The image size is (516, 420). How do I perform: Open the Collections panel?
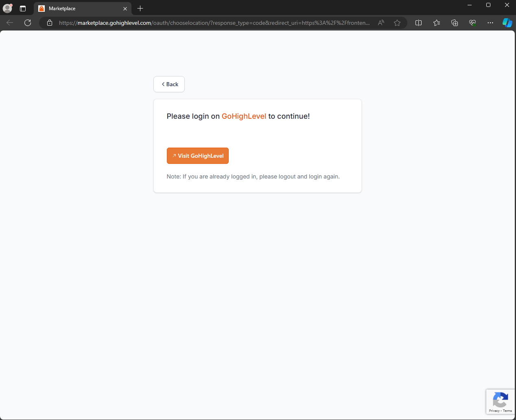[455, 23]
